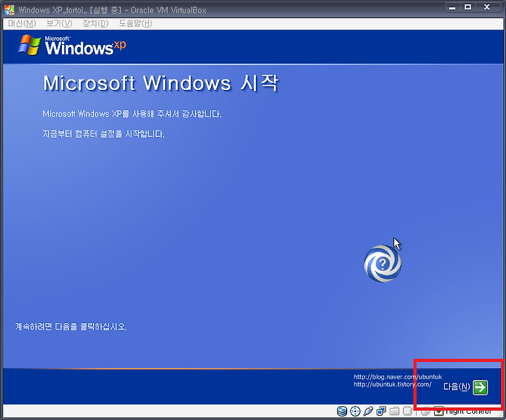Click the green next arrow button
The width and height of the screenshot is (506, 420).
click(480, 387)
